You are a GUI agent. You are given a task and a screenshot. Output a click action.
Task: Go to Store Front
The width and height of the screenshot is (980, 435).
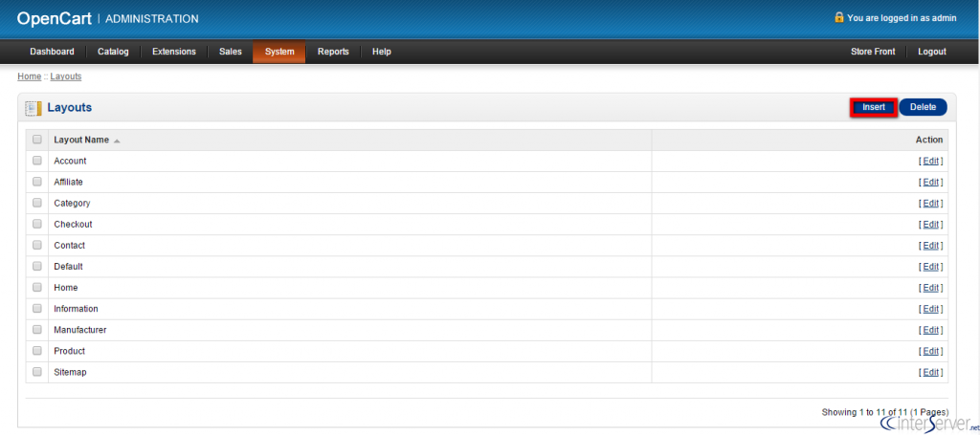pyautogui.click(x=873, y=52)
